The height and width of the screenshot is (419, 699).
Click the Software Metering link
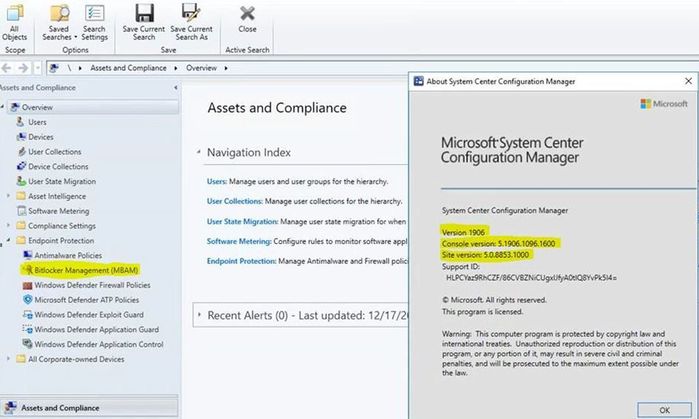[239, 241]
